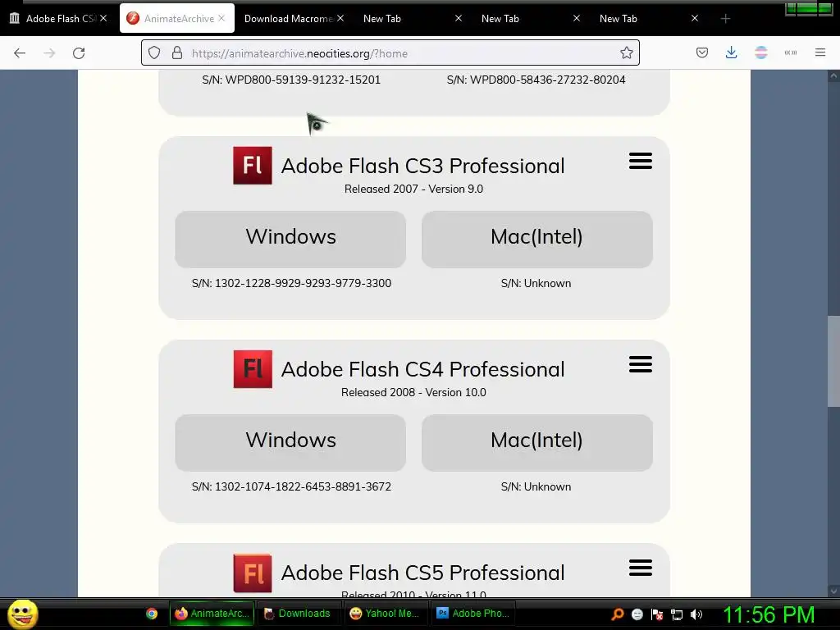Screen dimensions: 840x630
Task: Open tracking protection shield icon
Action: [154, 53]
